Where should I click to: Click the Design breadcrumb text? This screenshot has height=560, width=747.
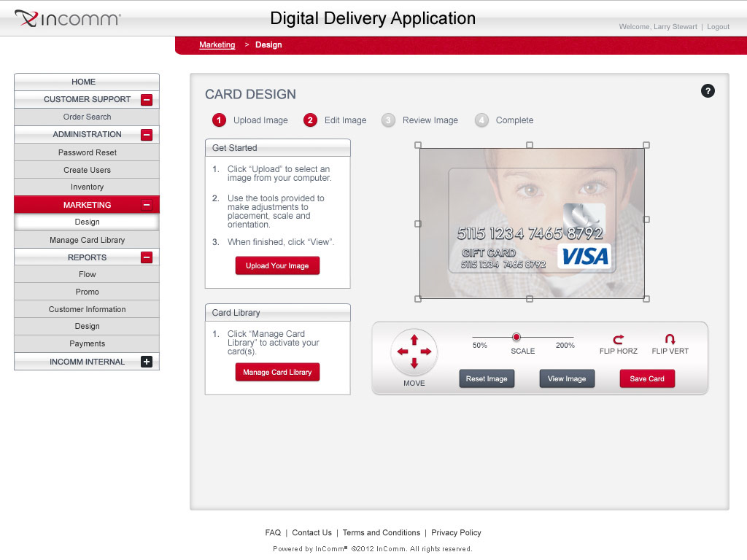pyautogui.click(x=268, y=44)
